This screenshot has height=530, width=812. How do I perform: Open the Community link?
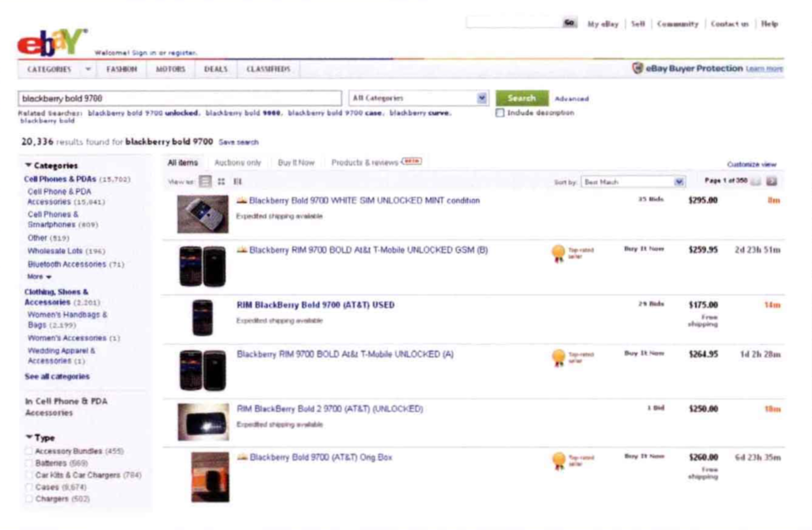pyautogui.click(x=678, y=24)
